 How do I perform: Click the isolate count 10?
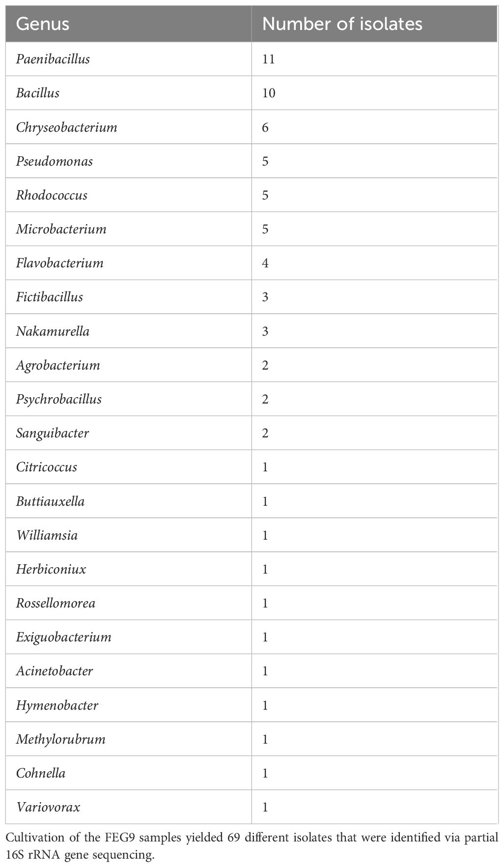pyautogui.click(x=268, y=93)
